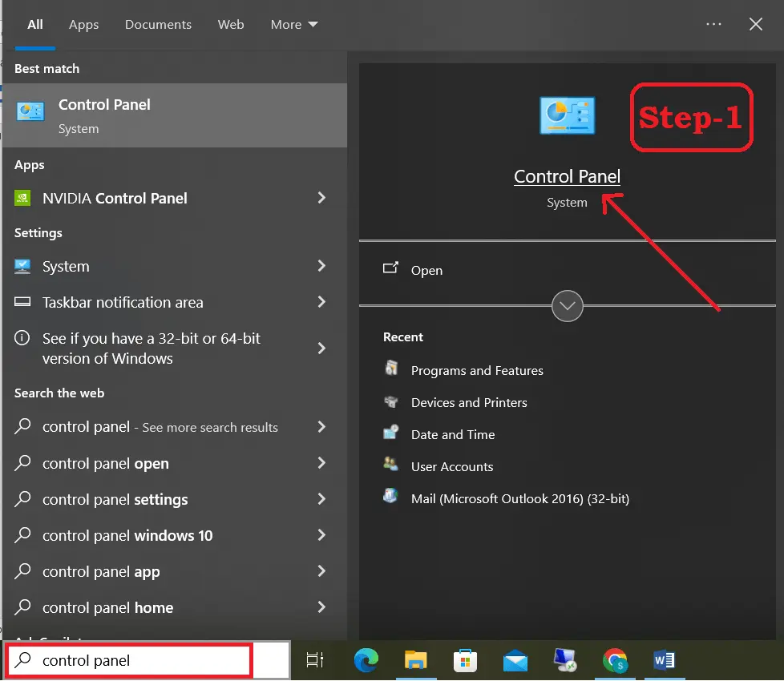
Task: Open the three-dot options menu
Action: click(713, 24)
